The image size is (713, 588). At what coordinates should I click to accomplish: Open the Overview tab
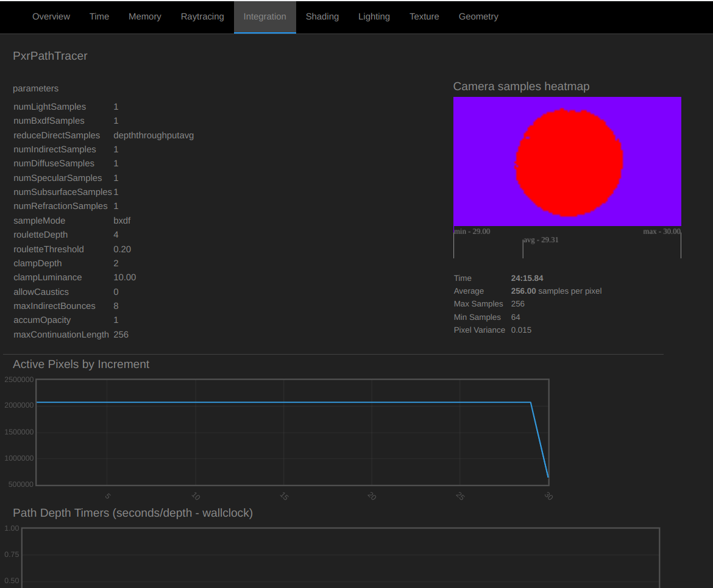(x=51, y=17)
